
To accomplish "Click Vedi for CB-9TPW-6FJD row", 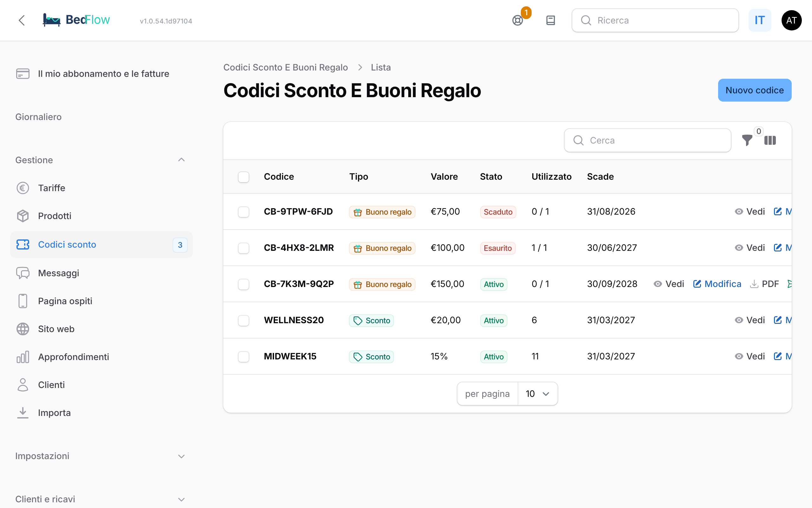I will (x=750, y=212).
